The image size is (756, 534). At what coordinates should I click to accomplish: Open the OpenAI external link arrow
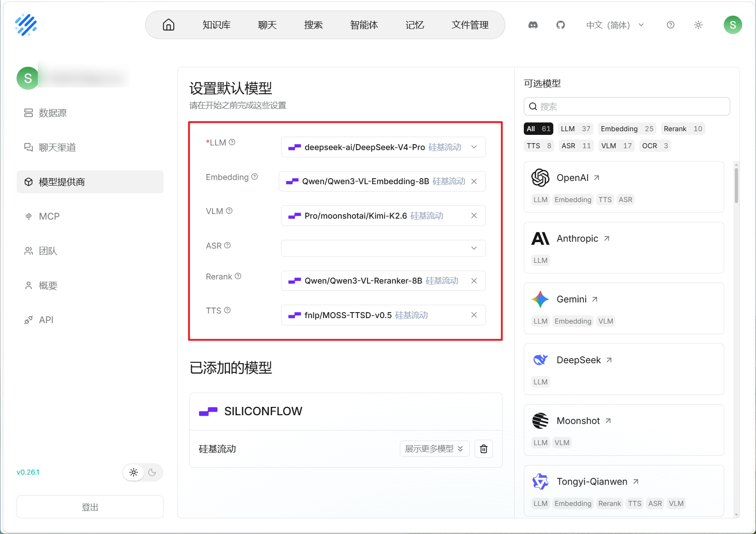pyautogui.click(x=597, y=178)
